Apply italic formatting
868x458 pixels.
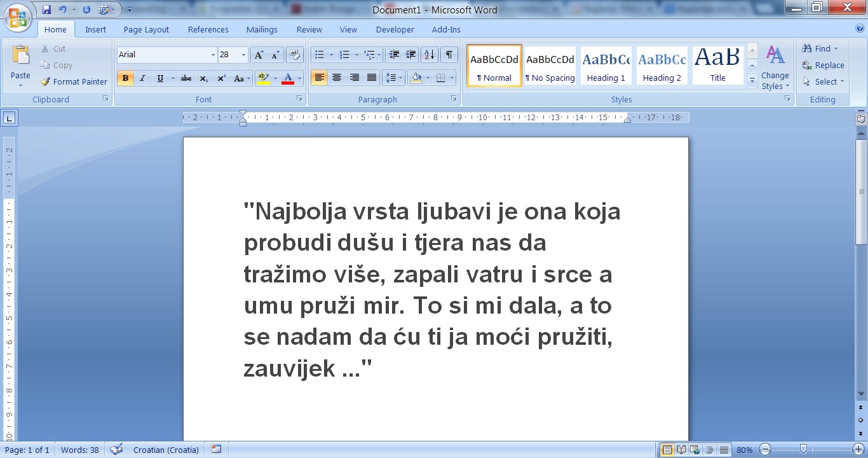point(142,78)
